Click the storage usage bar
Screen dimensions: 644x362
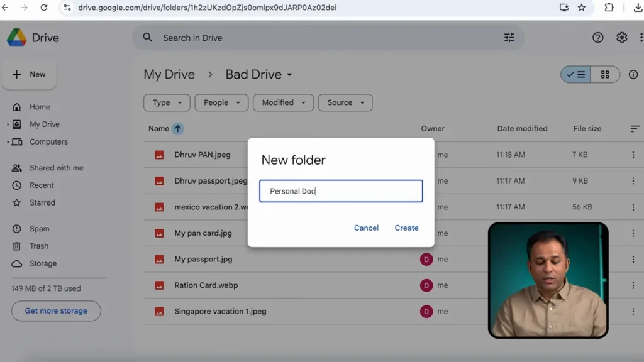coord(55,277)
